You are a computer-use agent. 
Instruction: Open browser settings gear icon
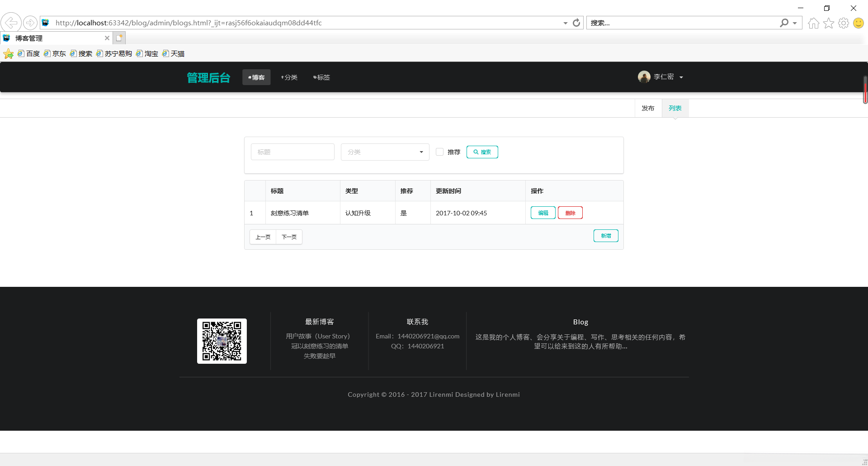pyautogui.click(x=844, y=23)
